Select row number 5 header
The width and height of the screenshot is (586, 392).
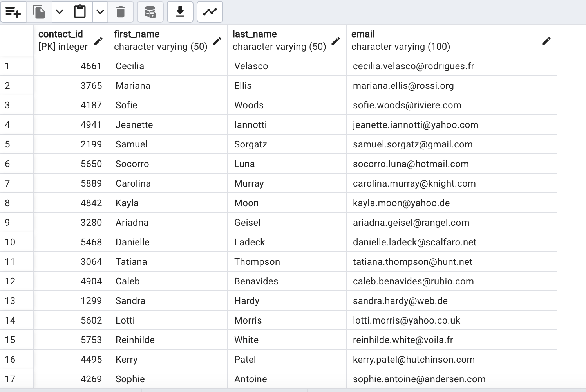[x=16, y=144]
